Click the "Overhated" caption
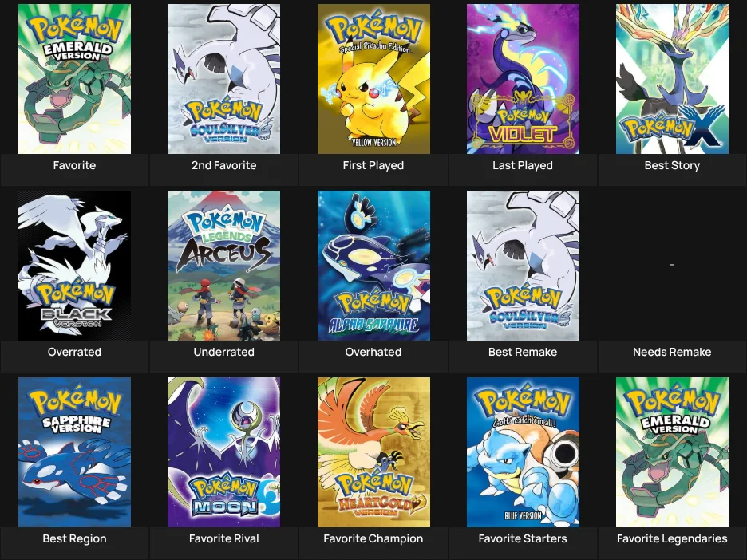Screen dimensions: 747x560 pos(373,352)
